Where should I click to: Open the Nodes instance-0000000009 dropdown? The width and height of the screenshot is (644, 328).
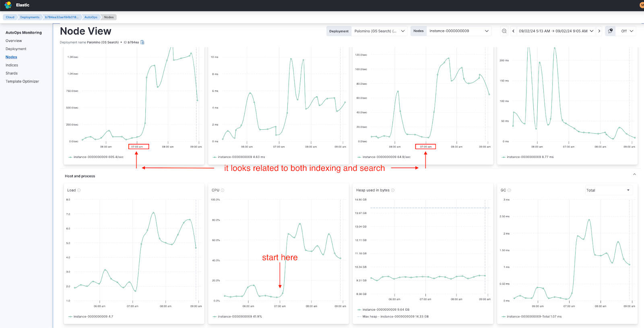point(459,31)
